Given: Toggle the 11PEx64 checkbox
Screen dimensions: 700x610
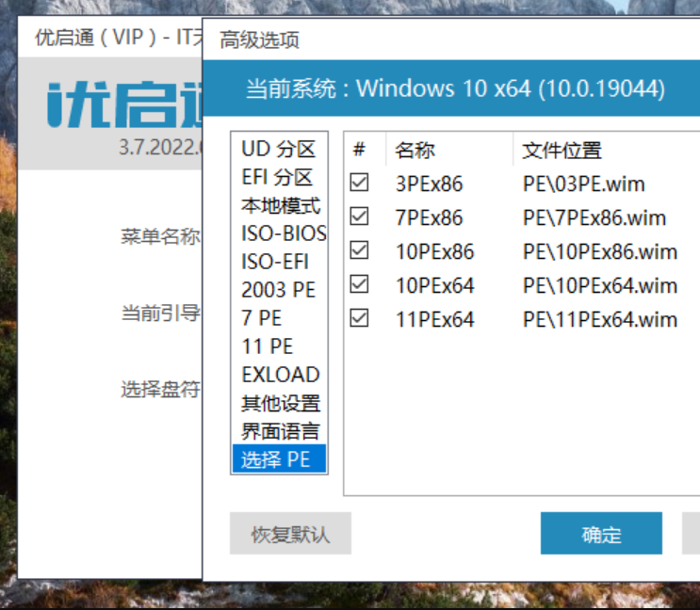Looking at the screenshot, I should coord(359,318).
